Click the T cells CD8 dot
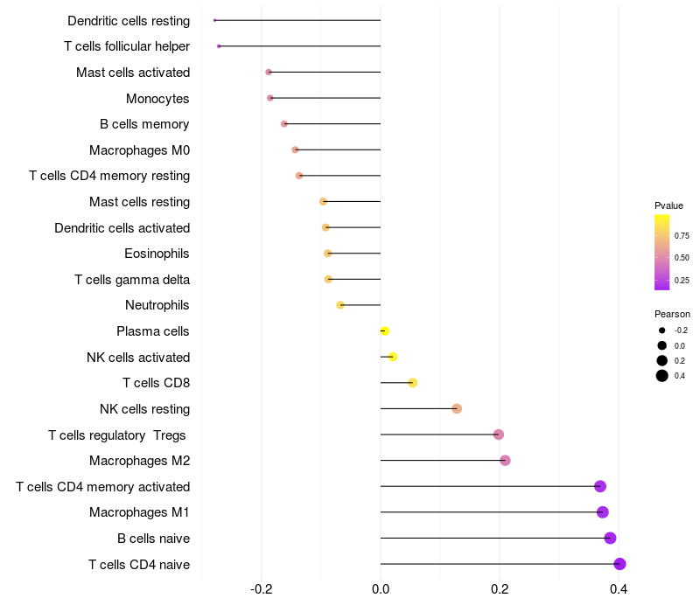The image size is (700, 612). point(412,383)
